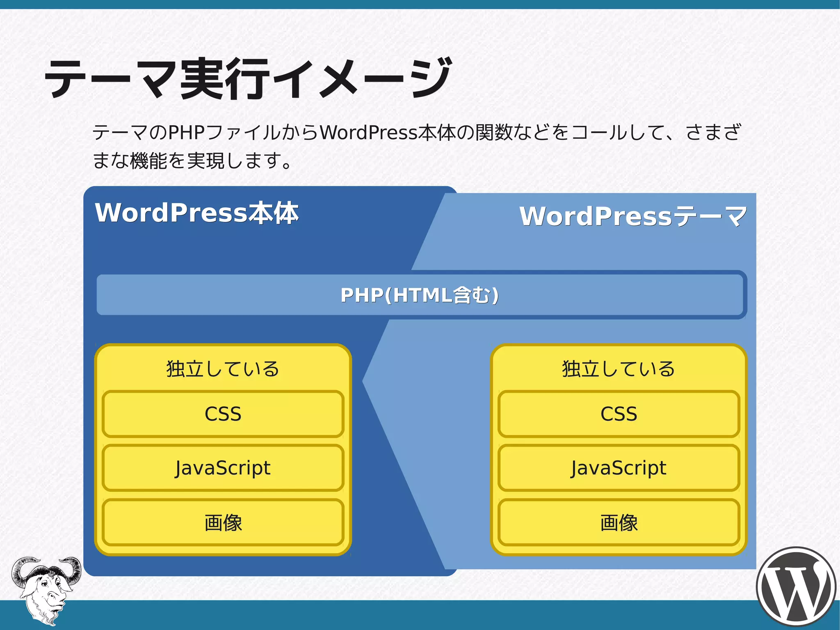Click 画像 box under WordPressテーマ

click(619, 522)
